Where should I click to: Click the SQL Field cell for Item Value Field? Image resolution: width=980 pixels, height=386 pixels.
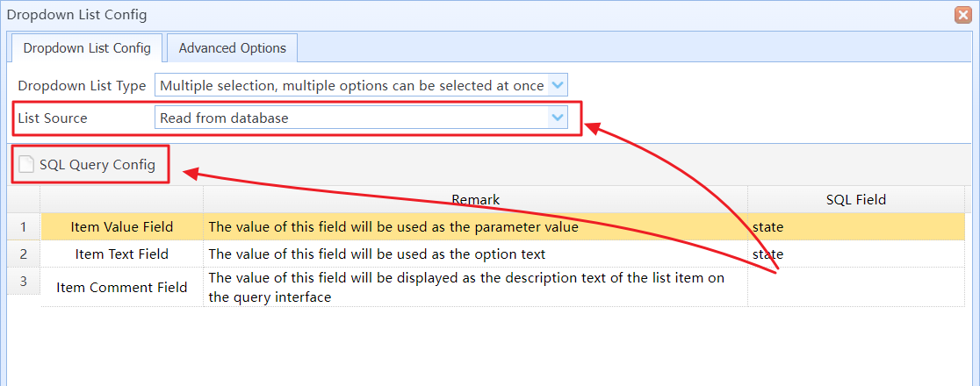point(855,227)
